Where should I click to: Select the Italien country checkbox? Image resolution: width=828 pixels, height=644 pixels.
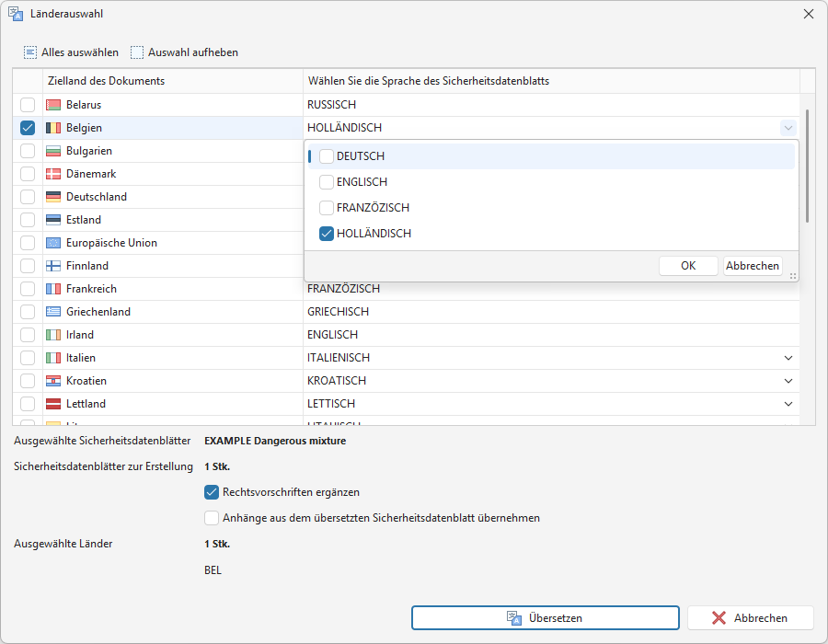tap(28, 358)
